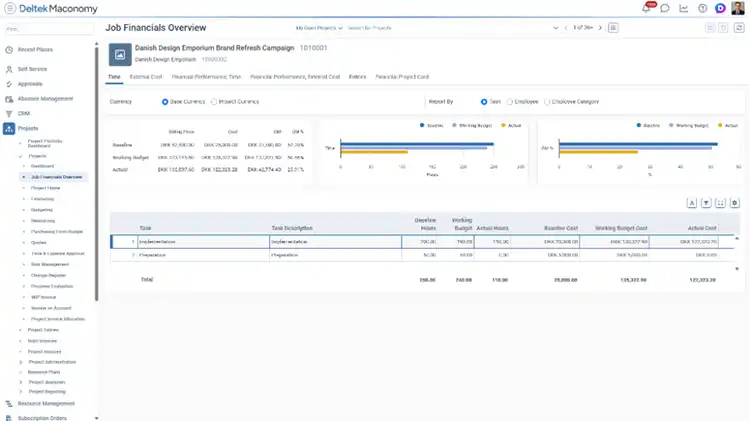Expand the Project Analyses tree node
750x421 pixels.
pos(21,382)
